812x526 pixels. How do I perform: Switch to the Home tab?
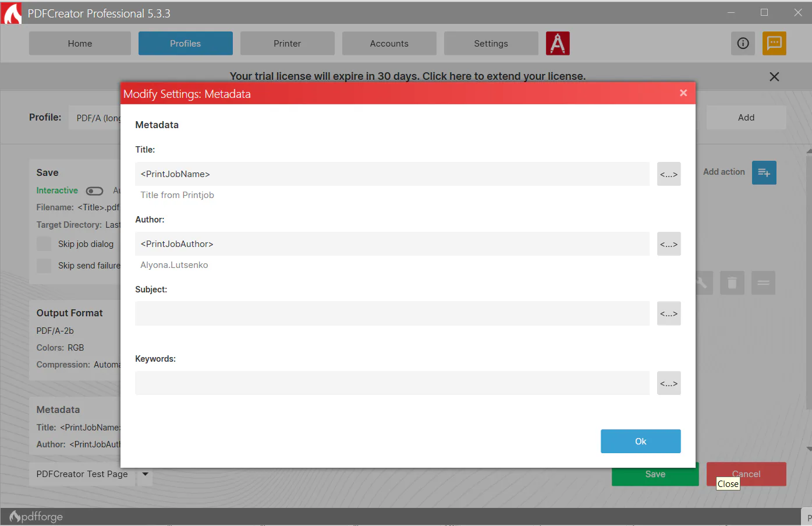pyautogui.click(x=80, y=43)
